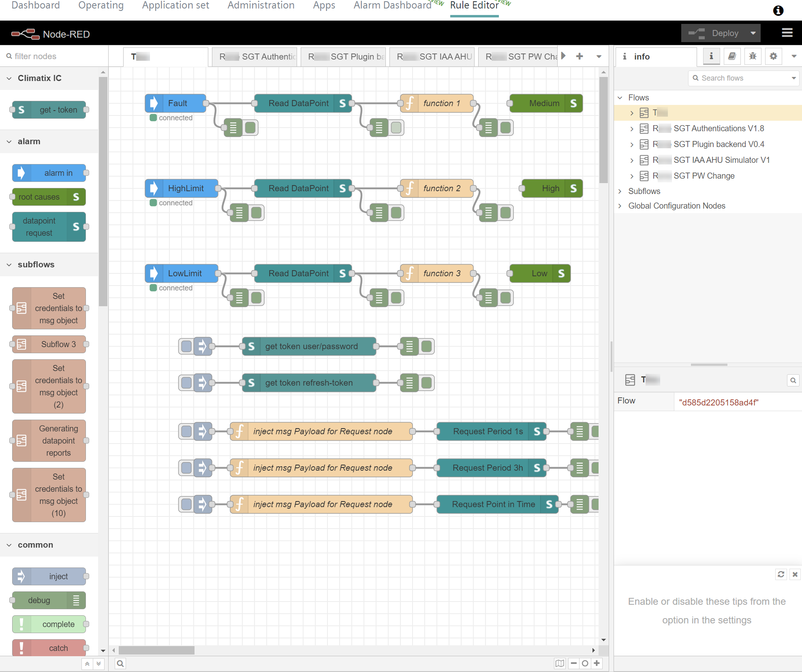Collapse the subflows palette category
This screenshot has height=672, width=802.
coord(49,265)
